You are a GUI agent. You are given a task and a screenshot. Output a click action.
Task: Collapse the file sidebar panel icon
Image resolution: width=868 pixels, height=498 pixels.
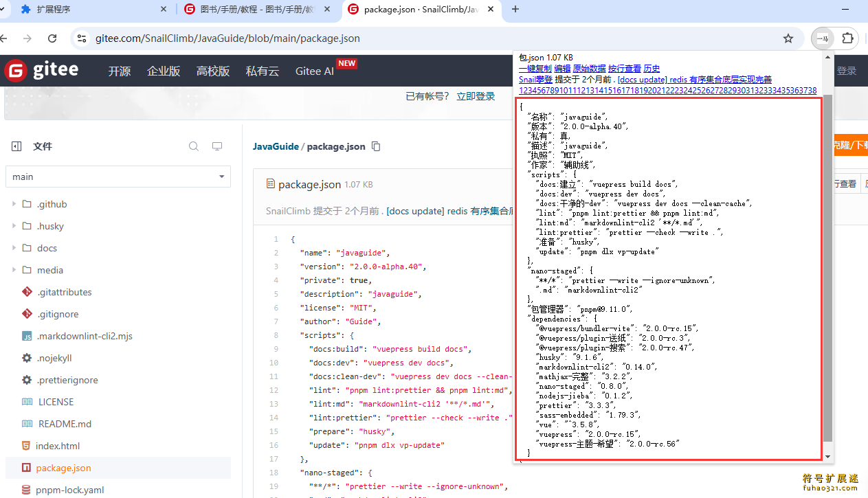pyautogui.click(x=16, y=146)
